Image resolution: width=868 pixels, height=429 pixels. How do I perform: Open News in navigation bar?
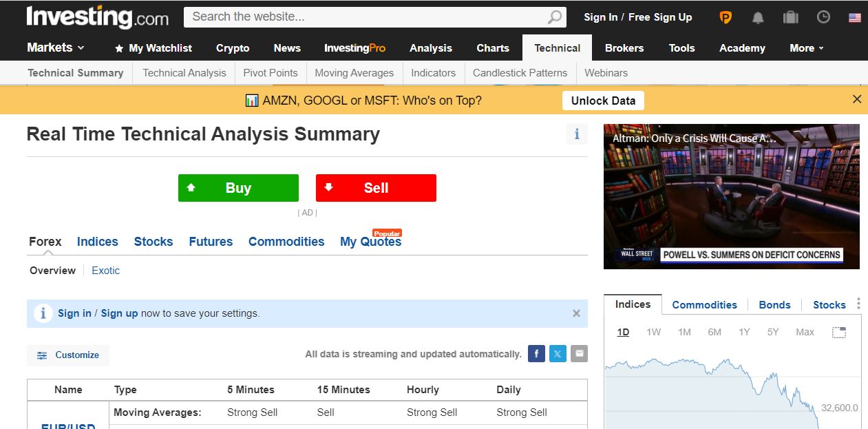click(287, 48)
